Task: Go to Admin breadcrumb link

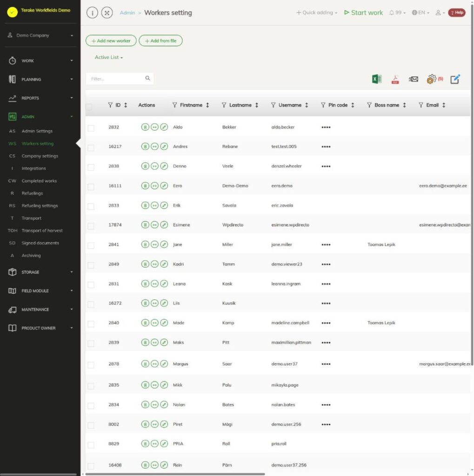Action: pyautogui.click(x=127, y=13)
